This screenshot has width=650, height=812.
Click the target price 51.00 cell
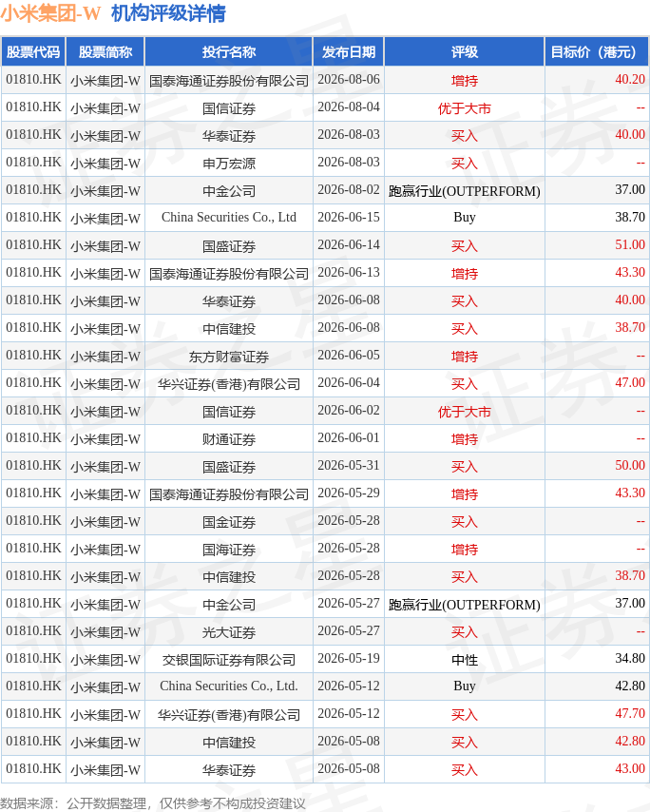pyautogui.click(x=597, y=245)
